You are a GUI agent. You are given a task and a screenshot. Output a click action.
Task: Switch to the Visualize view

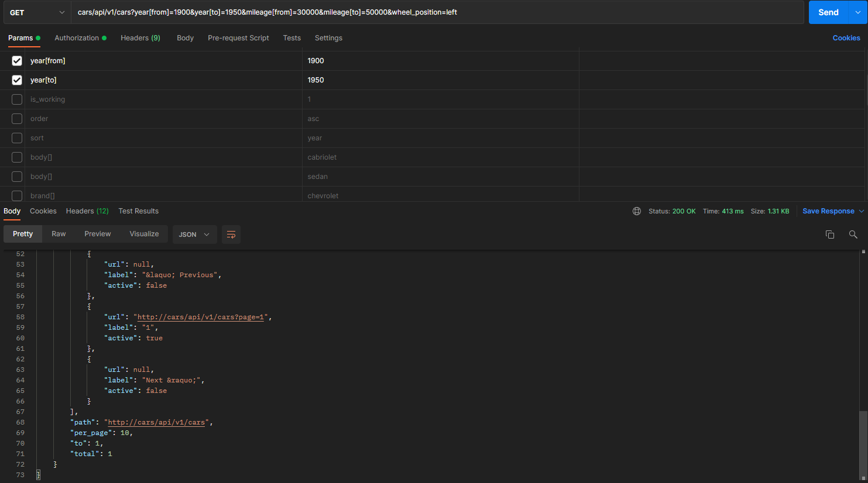144,234
